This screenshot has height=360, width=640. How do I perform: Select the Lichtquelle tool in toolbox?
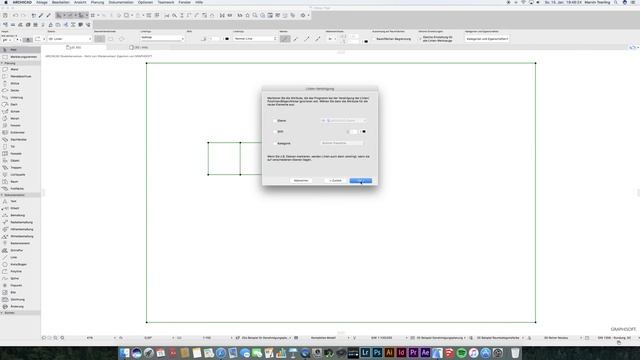click(x=18, y=175)
